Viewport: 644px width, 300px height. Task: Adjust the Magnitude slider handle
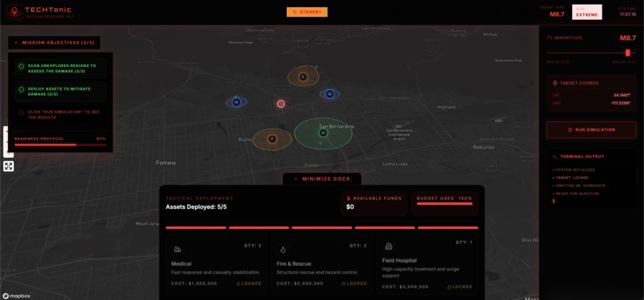(x=627, y=53)
